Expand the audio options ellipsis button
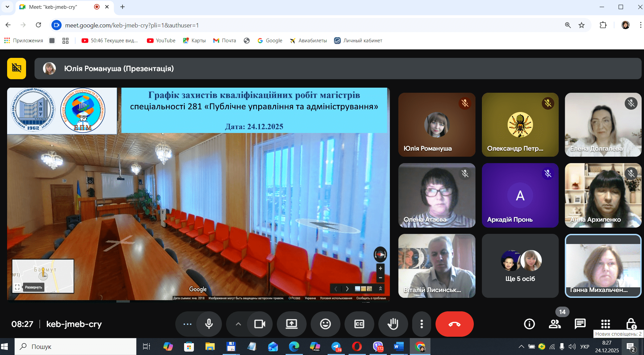The image size is (644, 355). pyautogui.click(x=187, y=324)
